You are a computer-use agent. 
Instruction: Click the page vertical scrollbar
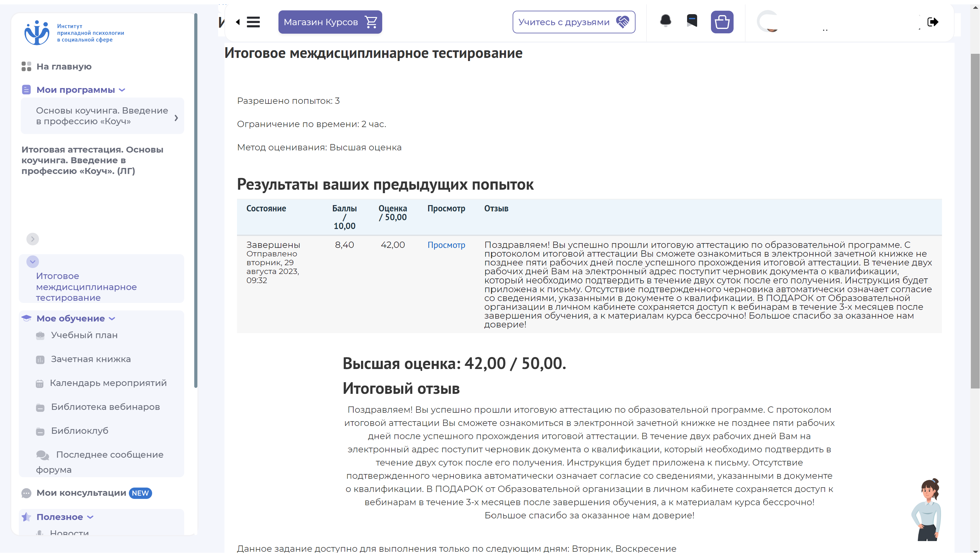point(975,221)
